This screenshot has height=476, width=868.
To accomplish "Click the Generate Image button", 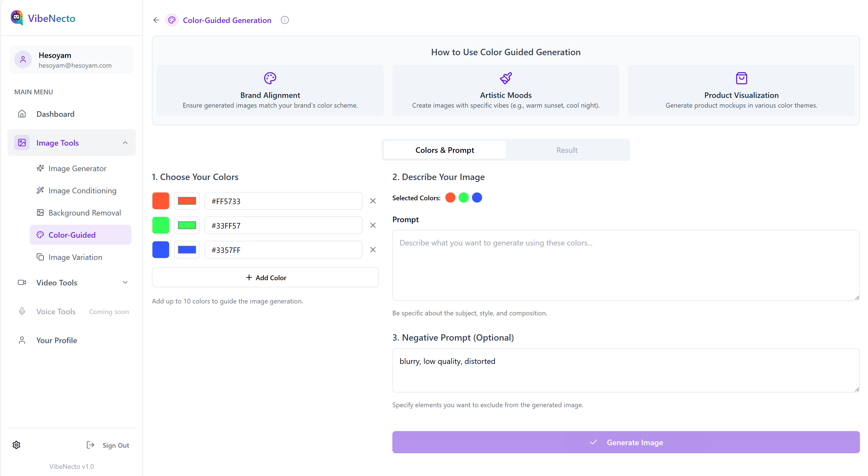I will pos(626,442).
